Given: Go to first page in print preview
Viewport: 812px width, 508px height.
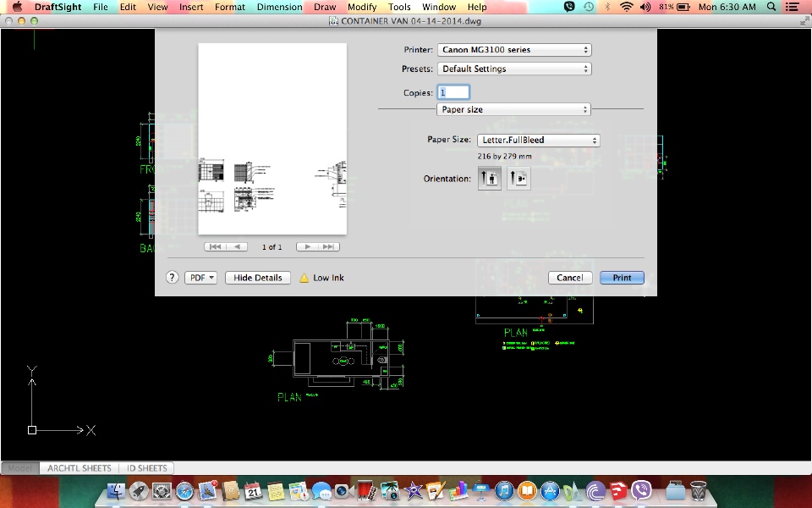Looking at the screenshot, I should [x=215, y=246].
